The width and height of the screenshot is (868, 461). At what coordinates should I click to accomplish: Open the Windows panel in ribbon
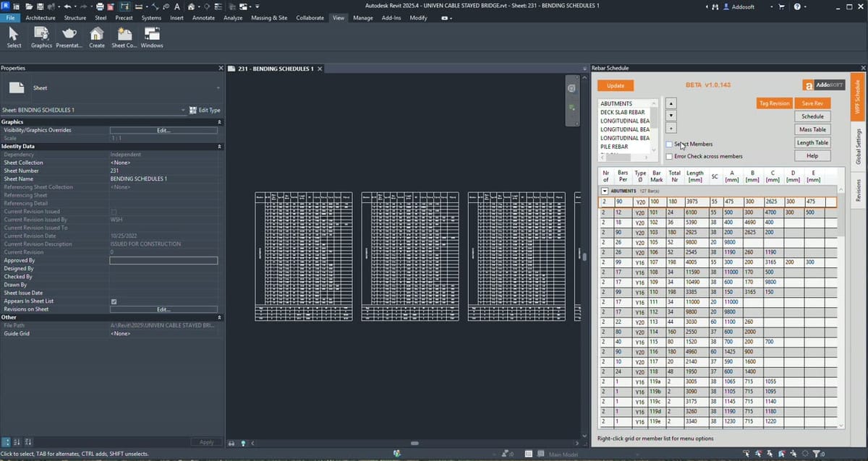(x=152, y=38)
